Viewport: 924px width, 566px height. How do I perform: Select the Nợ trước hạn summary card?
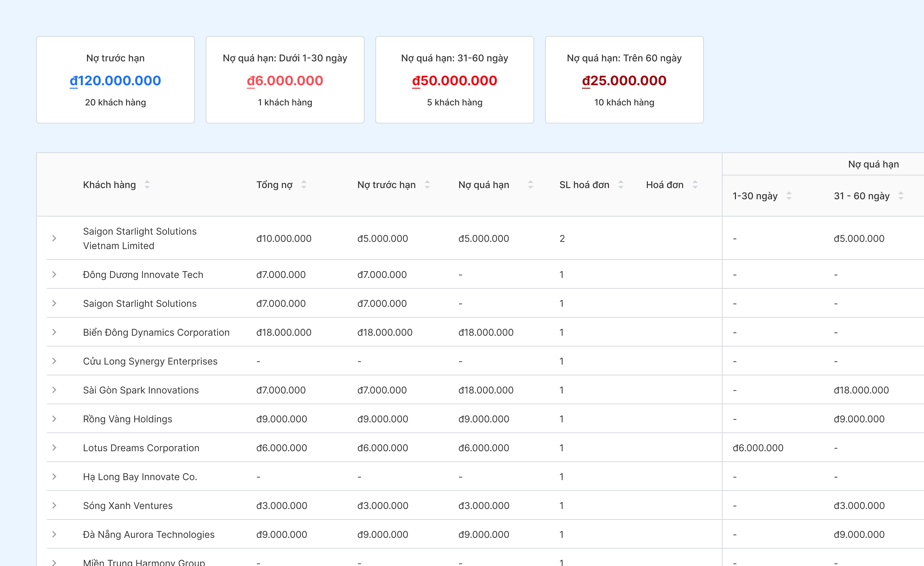(x=115, y=79)
